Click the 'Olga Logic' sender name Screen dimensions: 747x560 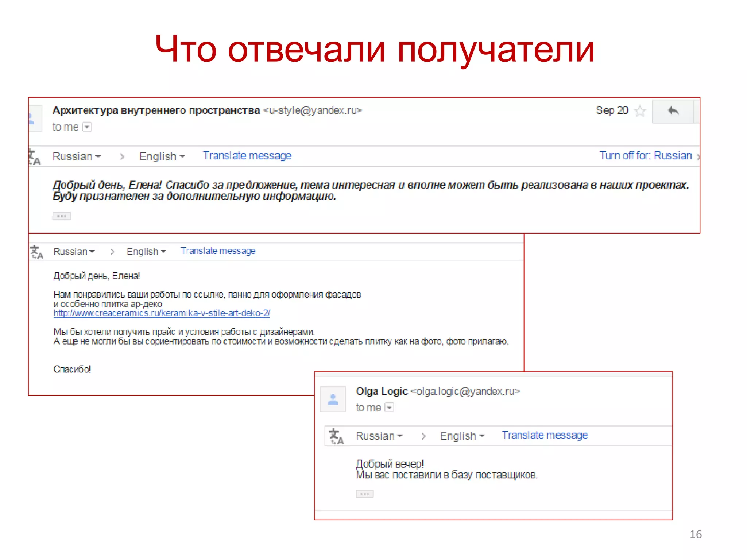tap(382, 392)
